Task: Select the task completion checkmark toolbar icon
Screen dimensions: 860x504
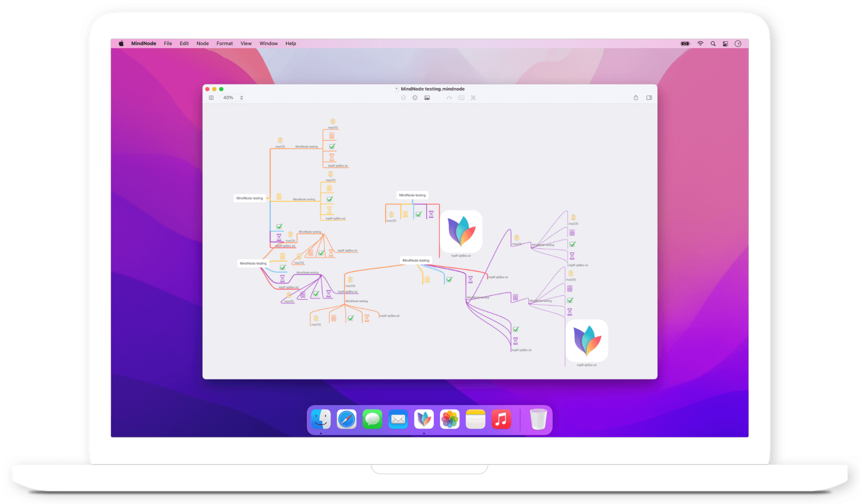Action: (x=403, y=98)
